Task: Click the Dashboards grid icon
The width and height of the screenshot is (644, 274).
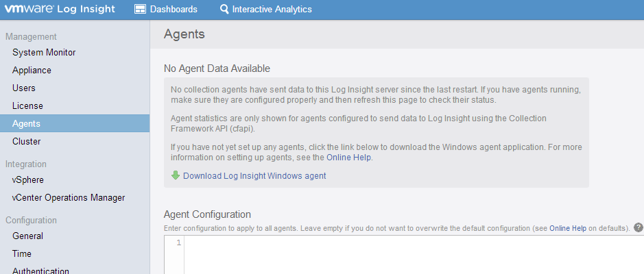Action: click(x=140, y=10)
